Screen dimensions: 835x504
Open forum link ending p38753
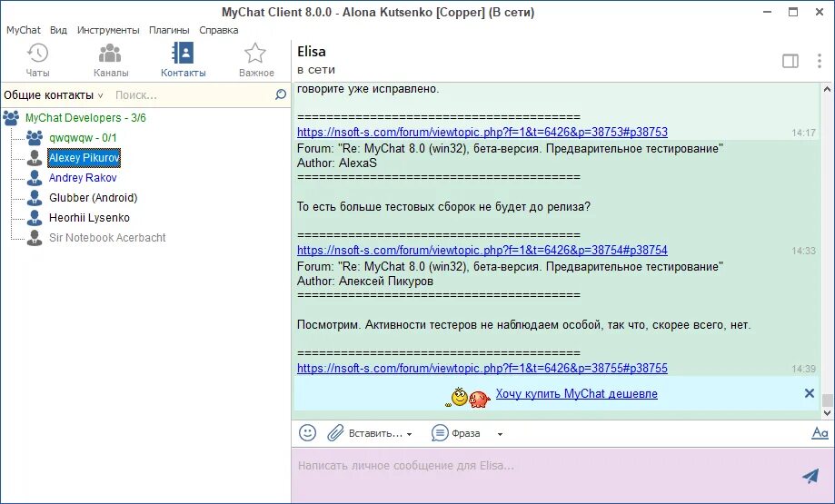482,132
